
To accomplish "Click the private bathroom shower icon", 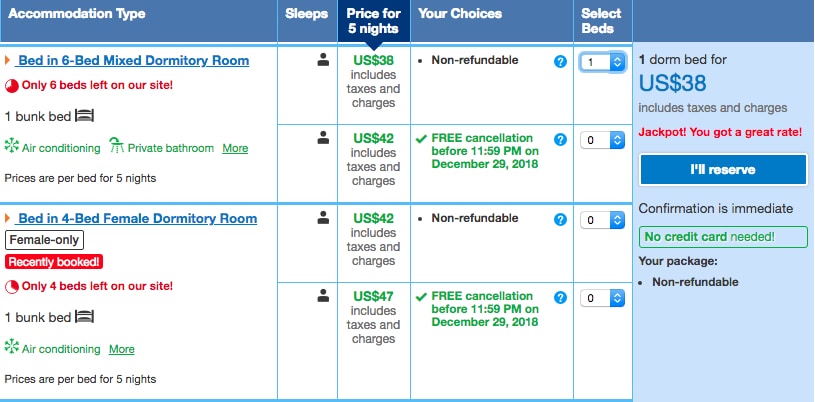I will click(x=116, y=147).
